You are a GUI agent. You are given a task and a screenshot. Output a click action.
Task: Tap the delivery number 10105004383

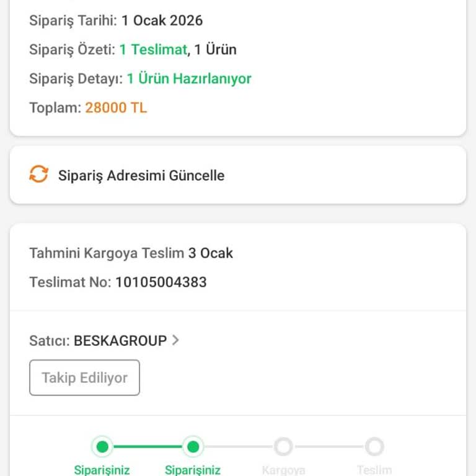pos(161,283)
